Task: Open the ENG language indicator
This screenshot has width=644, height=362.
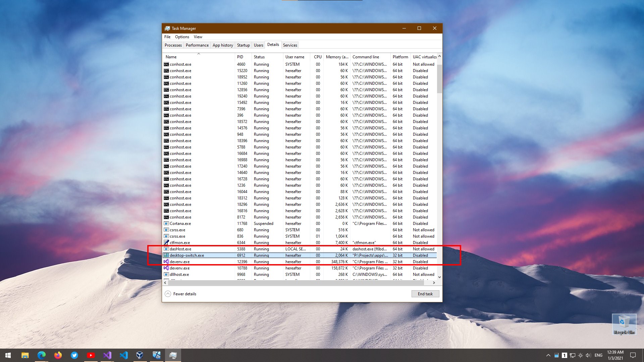Action: coord(598,355)
